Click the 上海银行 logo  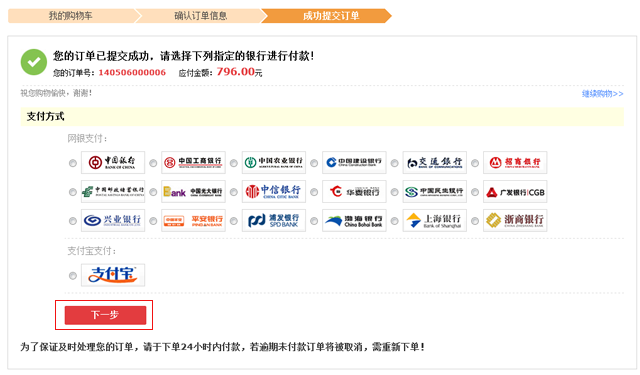(x=435, y=220)
